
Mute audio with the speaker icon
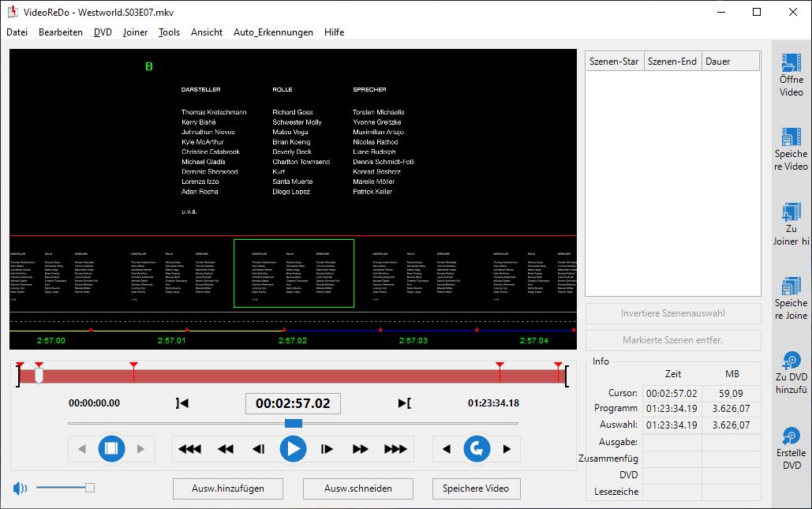coord(20,488)
